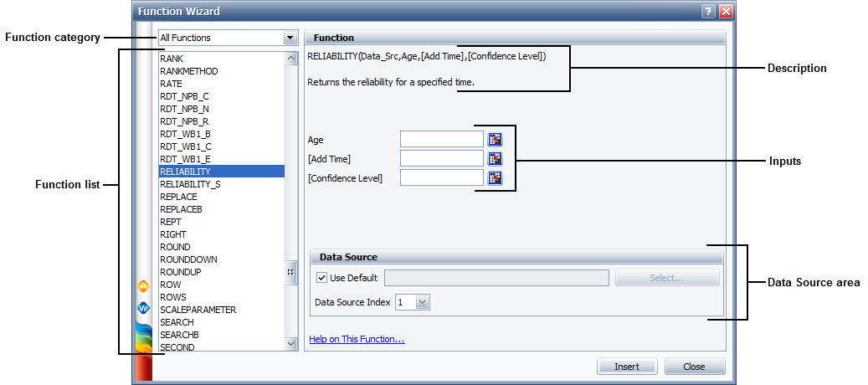Click the function list scrollbar thumb
This screenshot has height=385, width=868.
coord(291,272)
